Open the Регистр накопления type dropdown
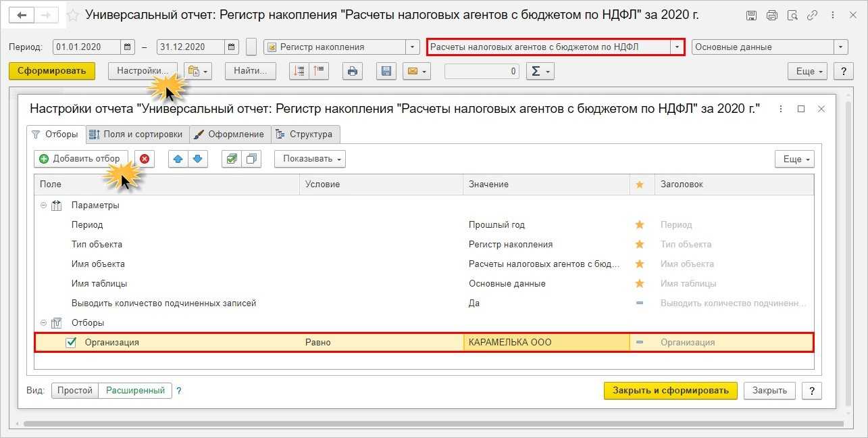 click(413, 47)
